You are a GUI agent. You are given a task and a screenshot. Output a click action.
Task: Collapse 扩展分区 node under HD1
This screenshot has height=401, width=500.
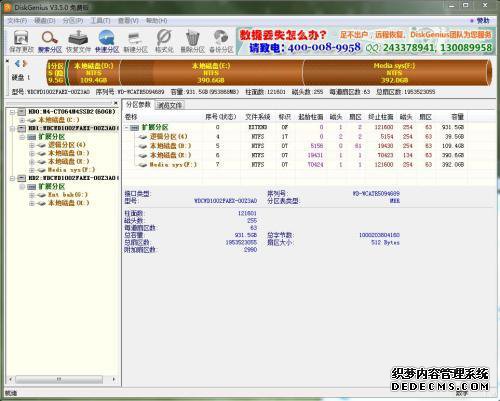click(x=22, y=137)
